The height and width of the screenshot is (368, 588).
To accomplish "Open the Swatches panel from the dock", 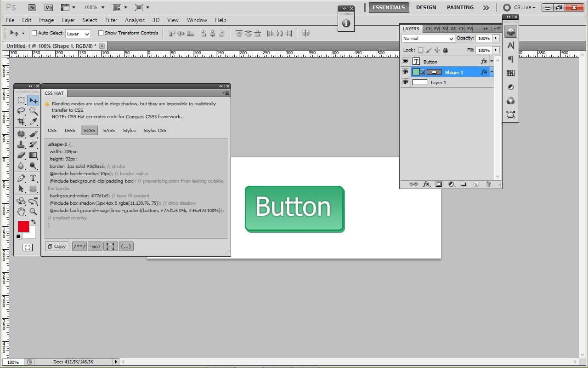I will [510, 73].
